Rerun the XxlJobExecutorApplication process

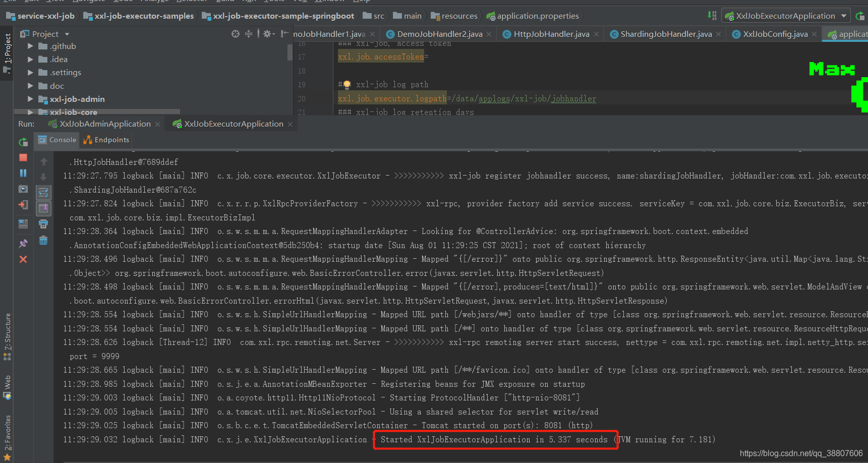(x=23, y=142)
